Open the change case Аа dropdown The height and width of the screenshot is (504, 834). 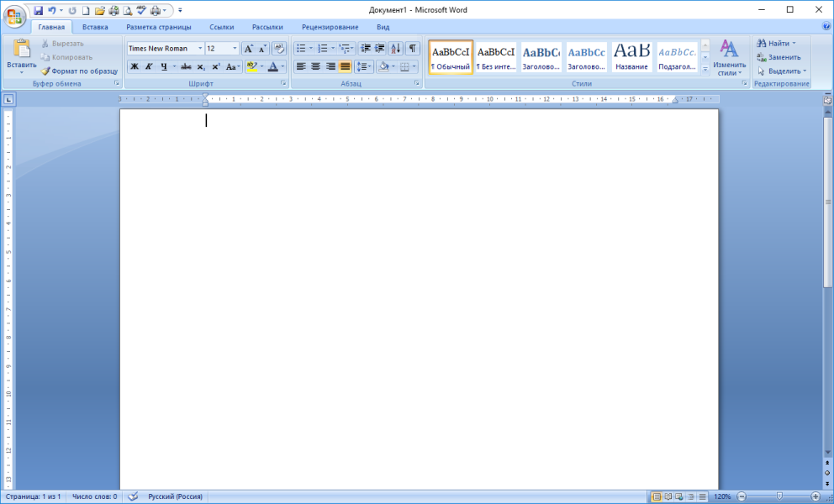233,66
